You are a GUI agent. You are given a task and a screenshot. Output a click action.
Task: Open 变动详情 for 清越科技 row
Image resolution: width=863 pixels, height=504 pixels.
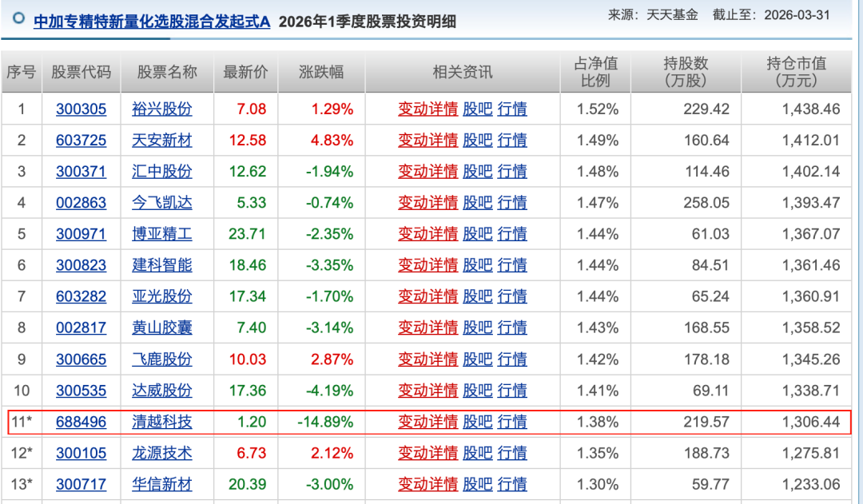[x=428, y=422]
